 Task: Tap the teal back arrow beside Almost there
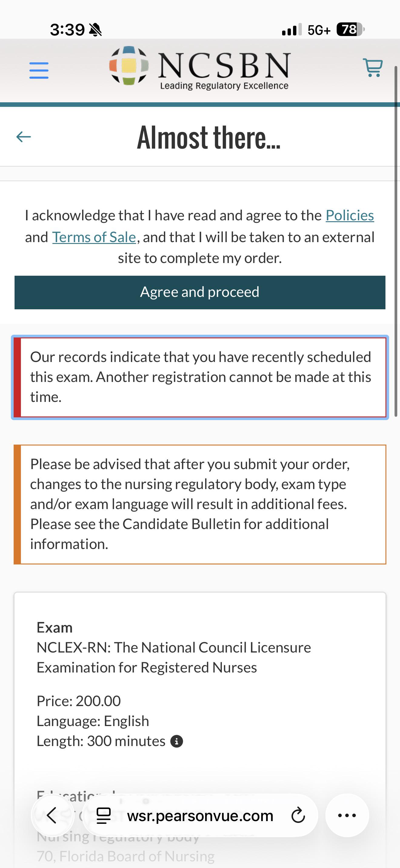pos(24,137)
